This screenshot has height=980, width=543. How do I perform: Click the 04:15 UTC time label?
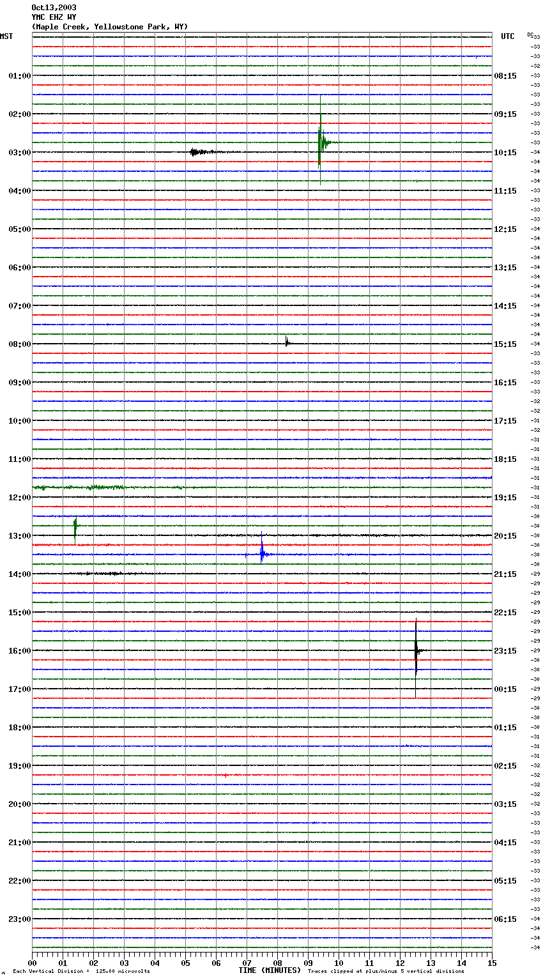pyautogui.click(x=505, y=843)
